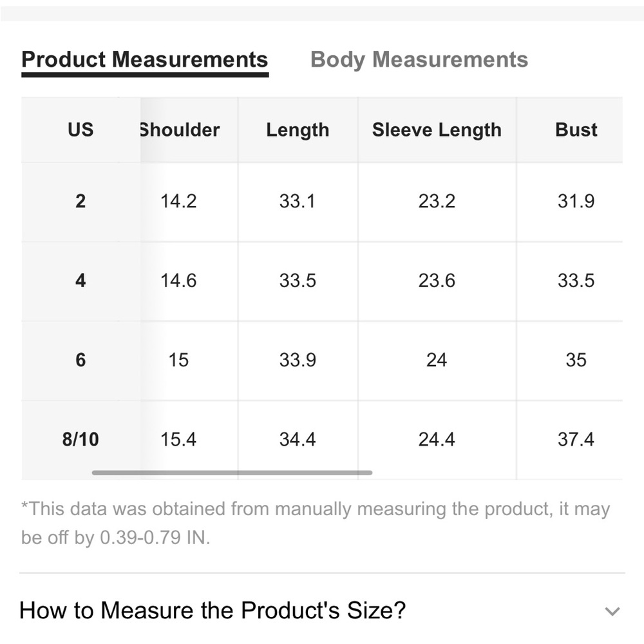
Task: Click the 31.9 bust value cell
Action: click(576, 202)
